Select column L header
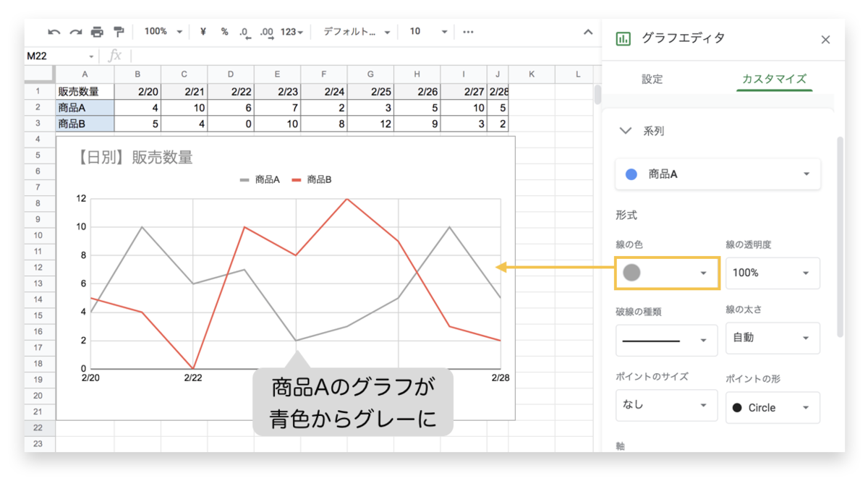868x494 pixels. [578, 74]
